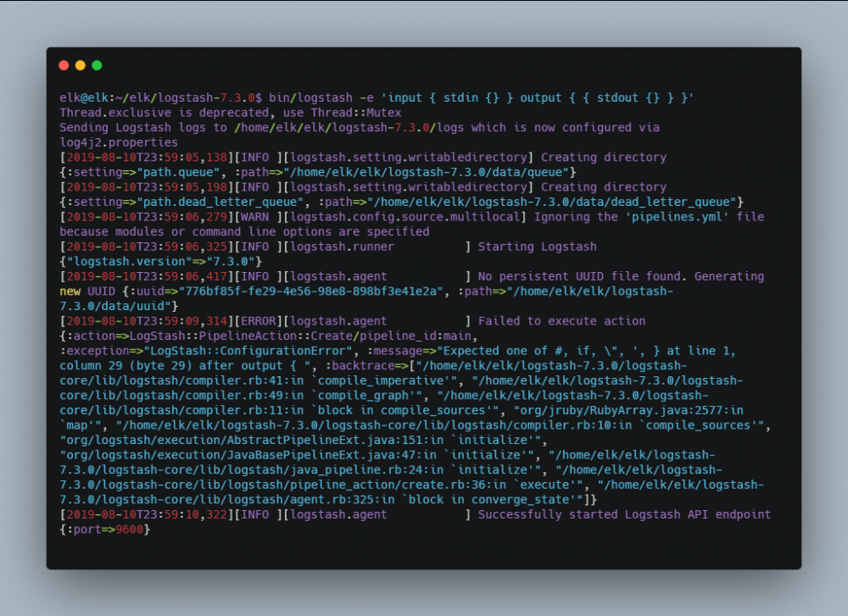848x616 pixels.
Task: Click '"logstash.version"=>"7.3.0"' text
Action: pos(160,262)
